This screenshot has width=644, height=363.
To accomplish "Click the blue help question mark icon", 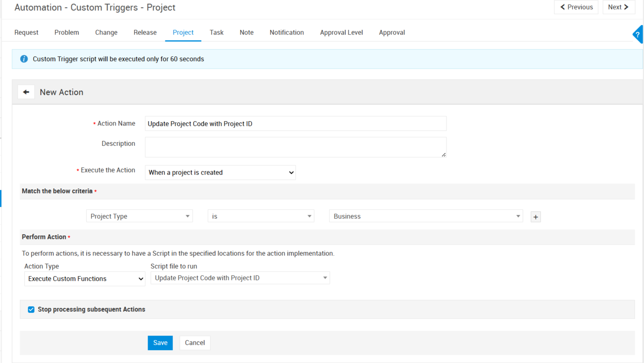I will [x=638, y=35].
